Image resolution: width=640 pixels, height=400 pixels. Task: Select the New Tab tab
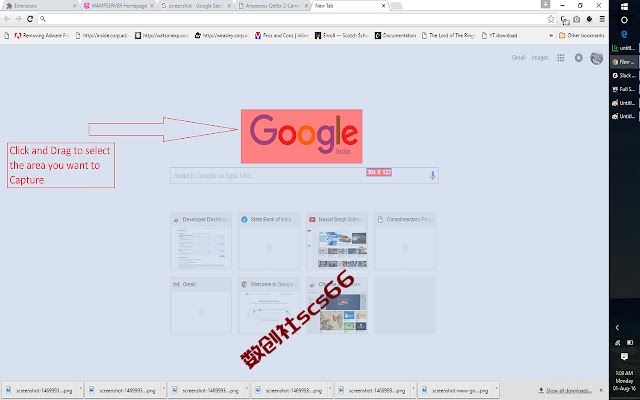[349, 6]
